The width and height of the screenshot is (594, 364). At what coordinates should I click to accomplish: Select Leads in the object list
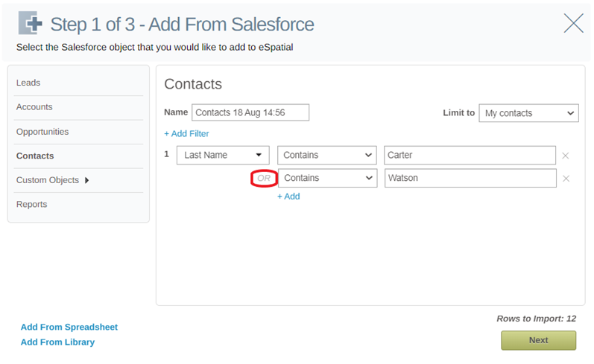coord(28,83)
